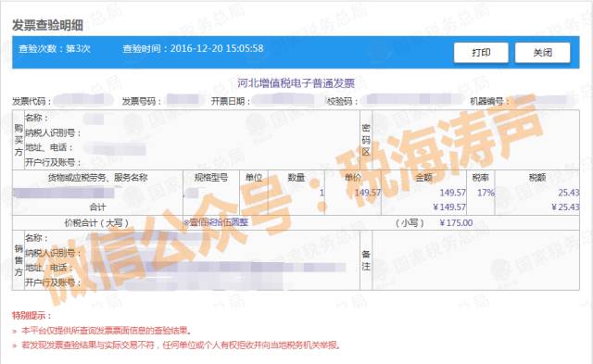Image resolution: width=593 pixels, height=364 pixels.
Task: Click the 开票日期 label
Action: 231,101
